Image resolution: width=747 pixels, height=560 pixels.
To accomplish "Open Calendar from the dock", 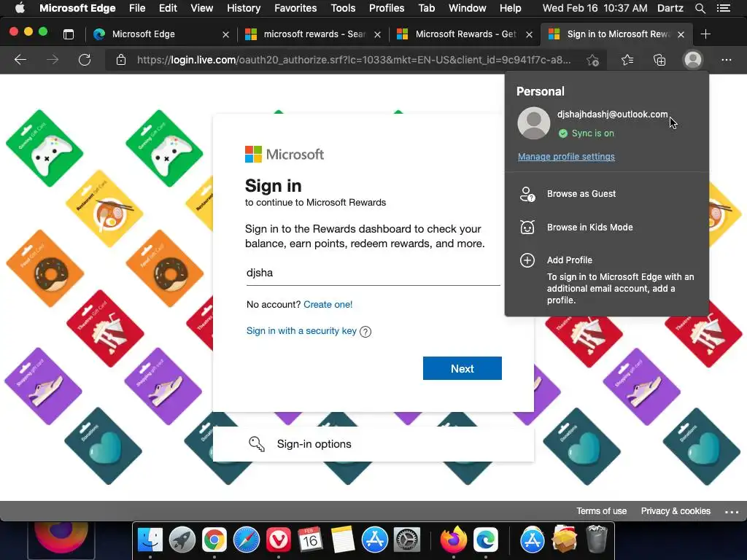I will [x=310, y=540].
